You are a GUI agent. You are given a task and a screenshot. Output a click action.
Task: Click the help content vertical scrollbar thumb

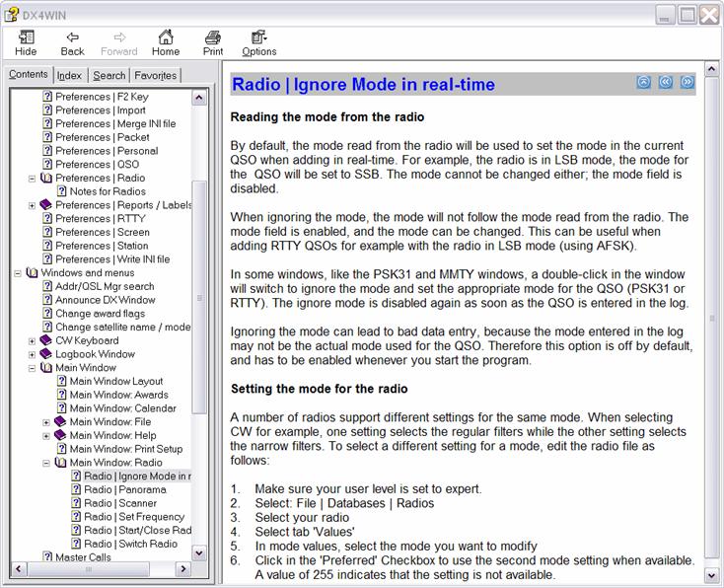(711, 318)
